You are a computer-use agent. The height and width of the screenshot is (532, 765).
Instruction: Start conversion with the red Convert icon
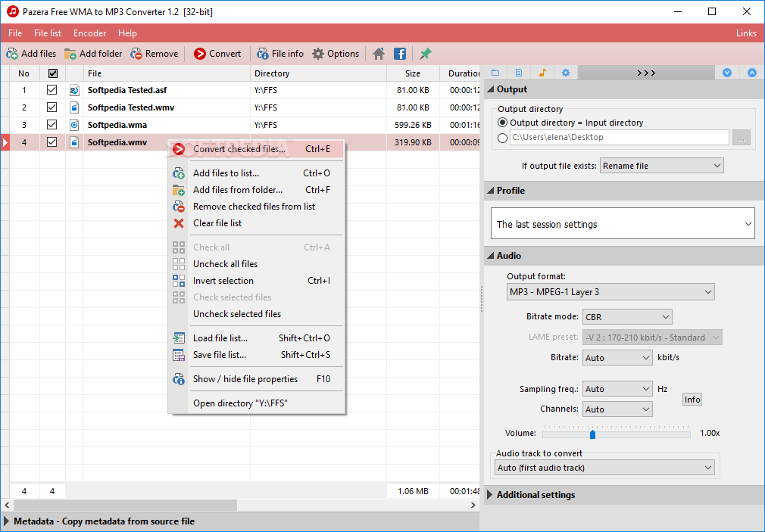click(199, 54)
